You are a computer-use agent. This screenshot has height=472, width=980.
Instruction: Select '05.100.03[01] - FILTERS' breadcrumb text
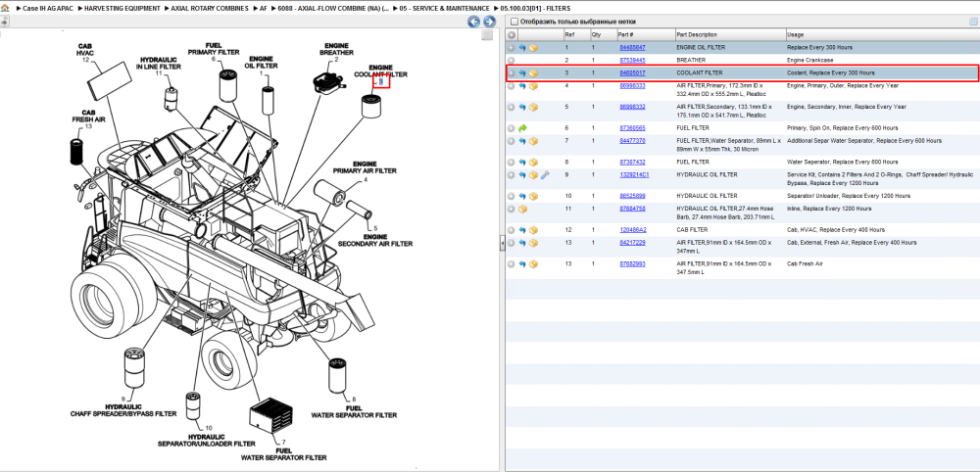(x=534, y=8)
